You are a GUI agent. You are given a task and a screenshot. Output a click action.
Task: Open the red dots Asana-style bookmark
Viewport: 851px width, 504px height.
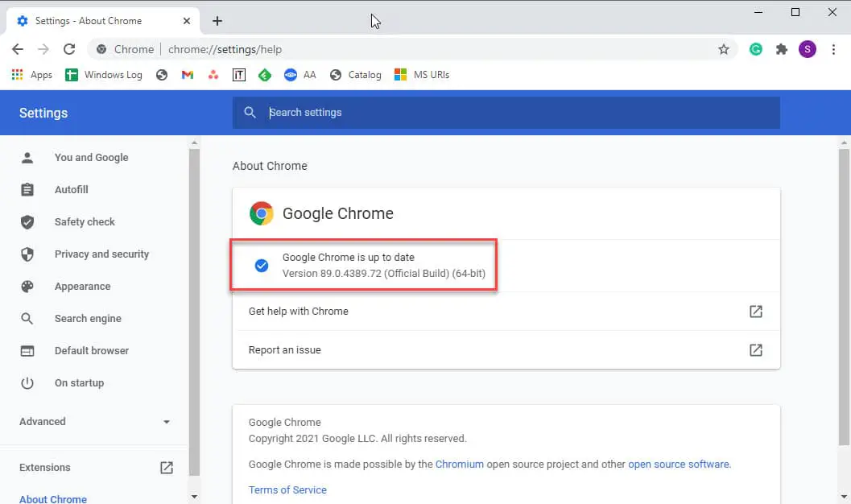pos(213,75)
